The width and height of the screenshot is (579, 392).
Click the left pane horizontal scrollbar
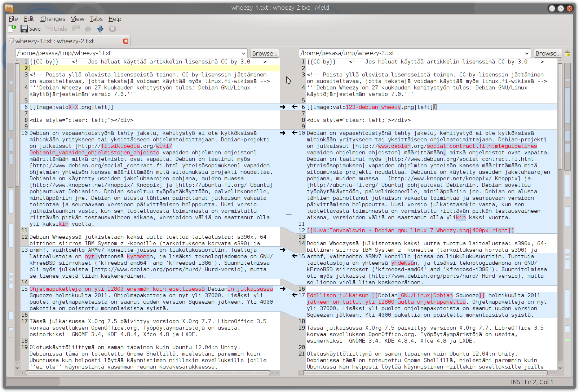148,373
